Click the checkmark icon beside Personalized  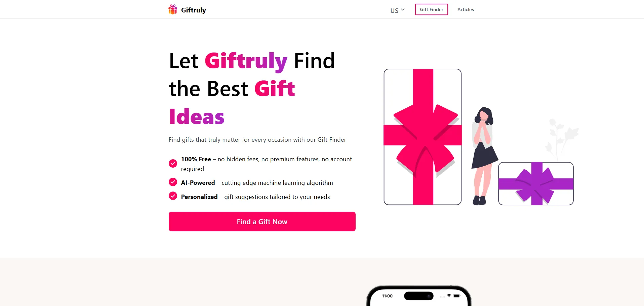173,196
